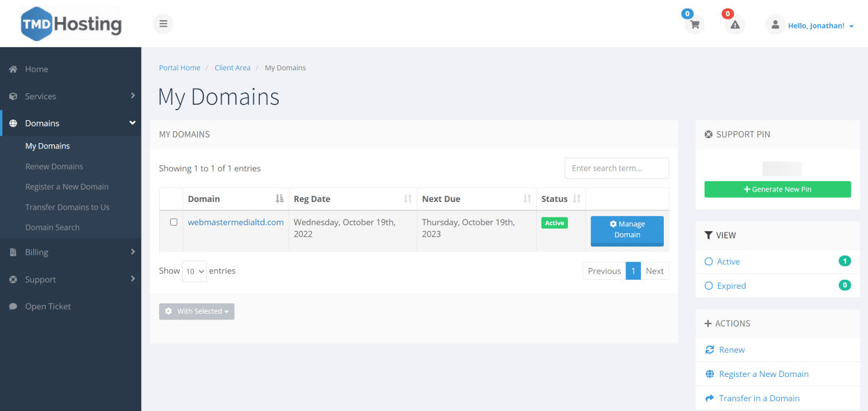This screenshot has height=411, width=868.
Task: Click the Transfer in a Domain action link
Action: click(759, 399)
